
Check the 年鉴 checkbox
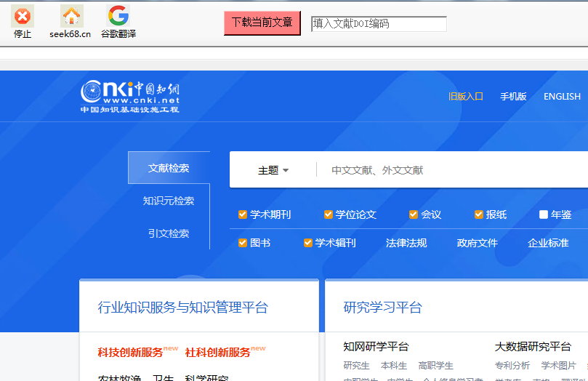(544, 214)
